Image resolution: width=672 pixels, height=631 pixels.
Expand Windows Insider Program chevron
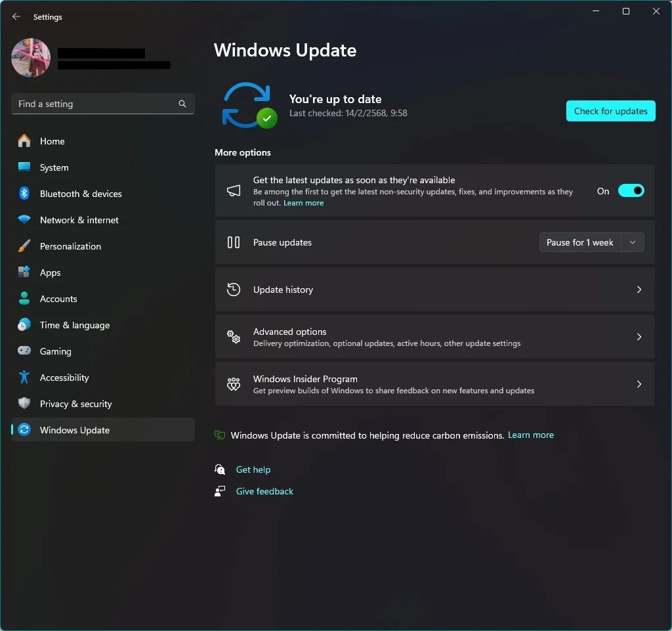pos(639,383)
